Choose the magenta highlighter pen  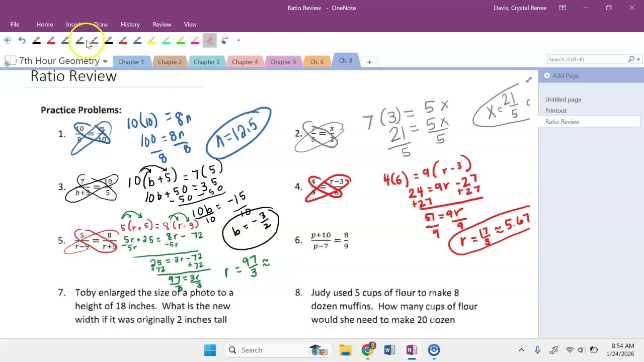(x=195, y=41)
